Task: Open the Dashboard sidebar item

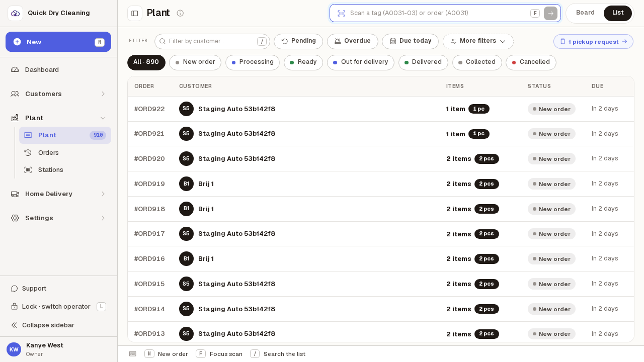Action: [x=58, y=70]
